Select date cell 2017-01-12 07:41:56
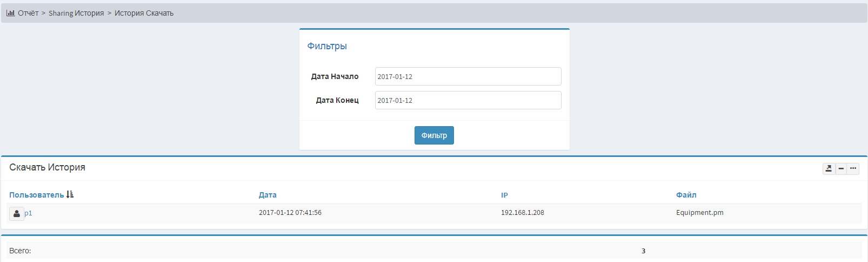 click(290, 213)
